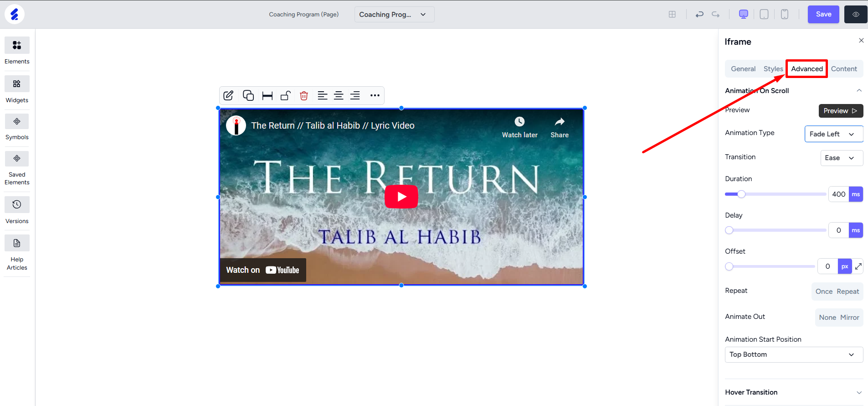The width and height of the screenshot is (868, 406).
Task: Click the YouTube channel avatar in the video
Action: (x=236, y=125)
